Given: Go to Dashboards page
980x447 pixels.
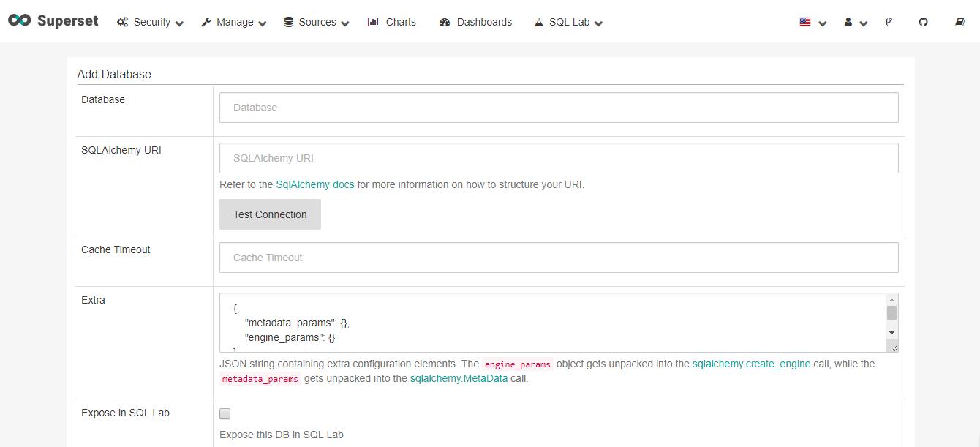Looking at the screenshot, I should point(484,22).
